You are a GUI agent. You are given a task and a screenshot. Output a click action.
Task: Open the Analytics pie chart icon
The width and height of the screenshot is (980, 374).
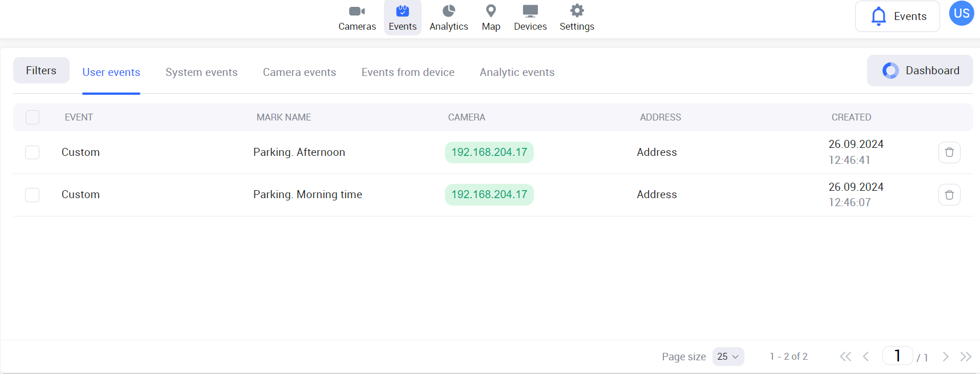(448, 11)
